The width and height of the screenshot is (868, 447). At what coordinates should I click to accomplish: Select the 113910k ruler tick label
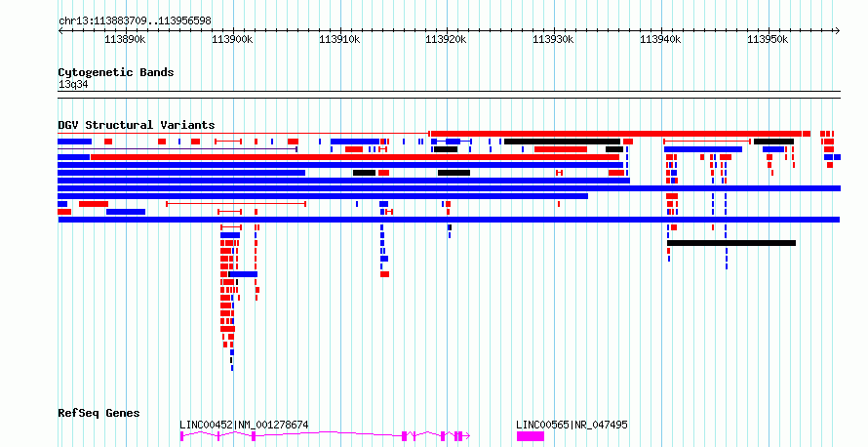339,39
